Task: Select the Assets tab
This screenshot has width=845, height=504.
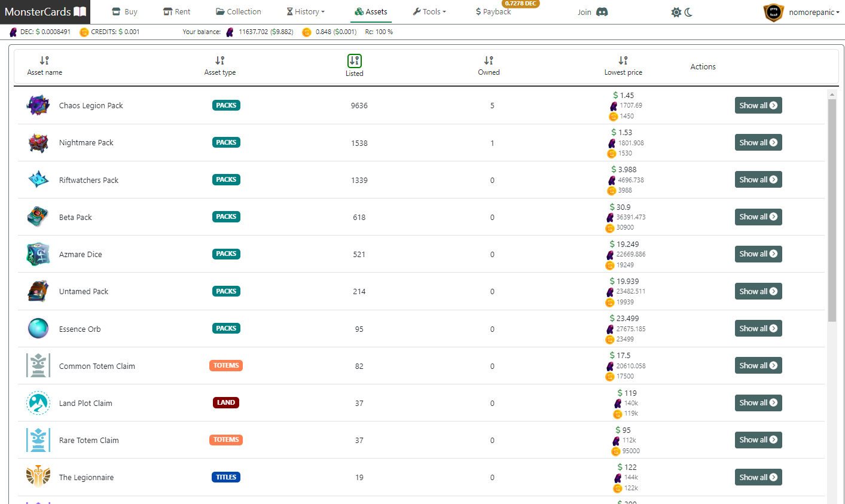Action: click(371, 12)
